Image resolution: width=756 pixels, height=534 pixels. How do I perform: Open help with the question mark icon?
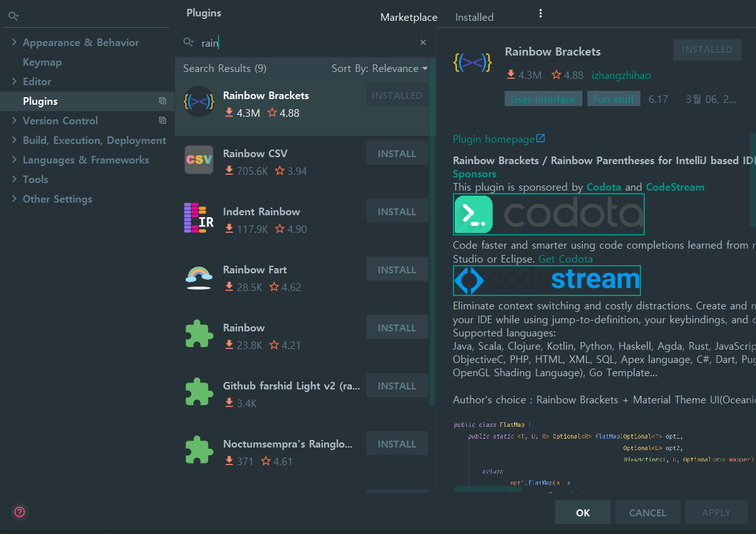pos(20,512)
